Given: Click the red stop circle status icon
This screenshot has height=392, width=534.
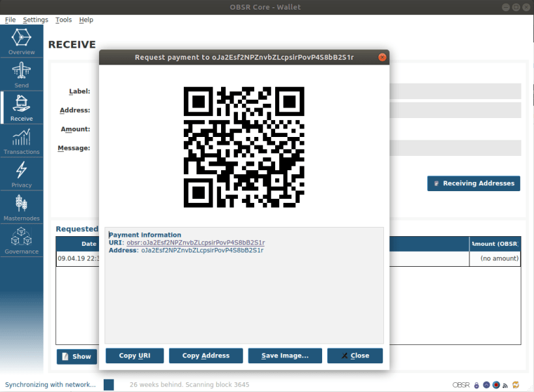Looking at the screenshot, I should click(496, 385).
